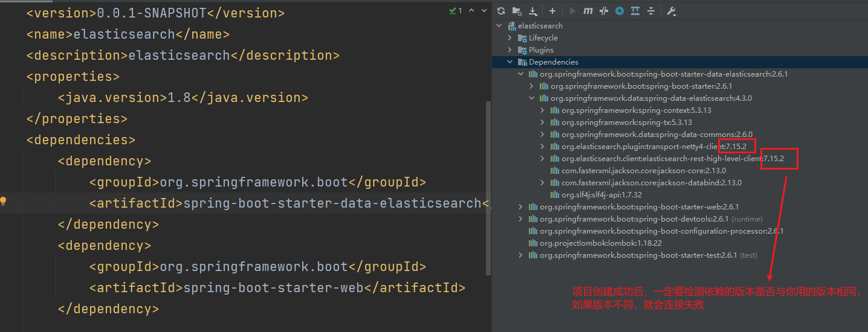Collapse the elasticsearch root project node
The width and height of the screenshot is (868, 332).
pyautogui.click(x=499, y=26)
